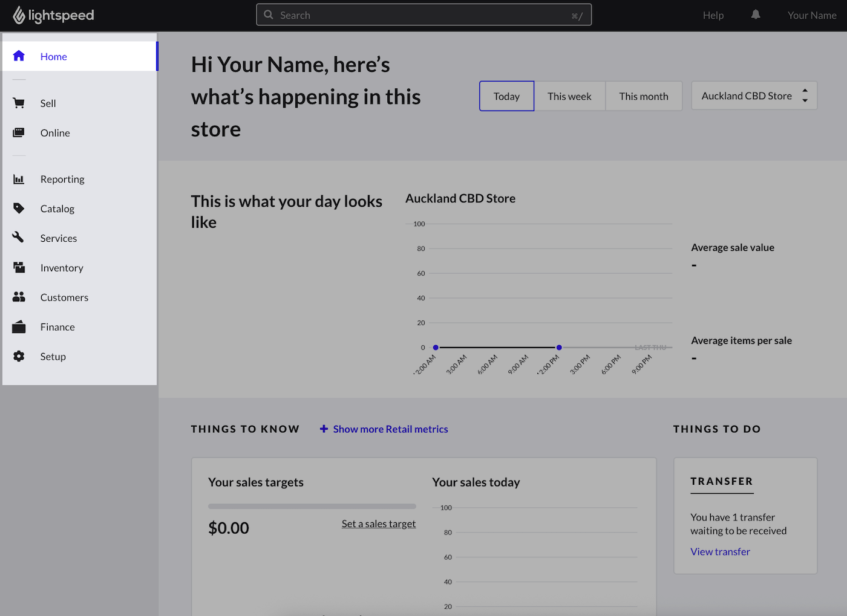Open the Online section icon
847x616 pixels.
tap(19, 132)
